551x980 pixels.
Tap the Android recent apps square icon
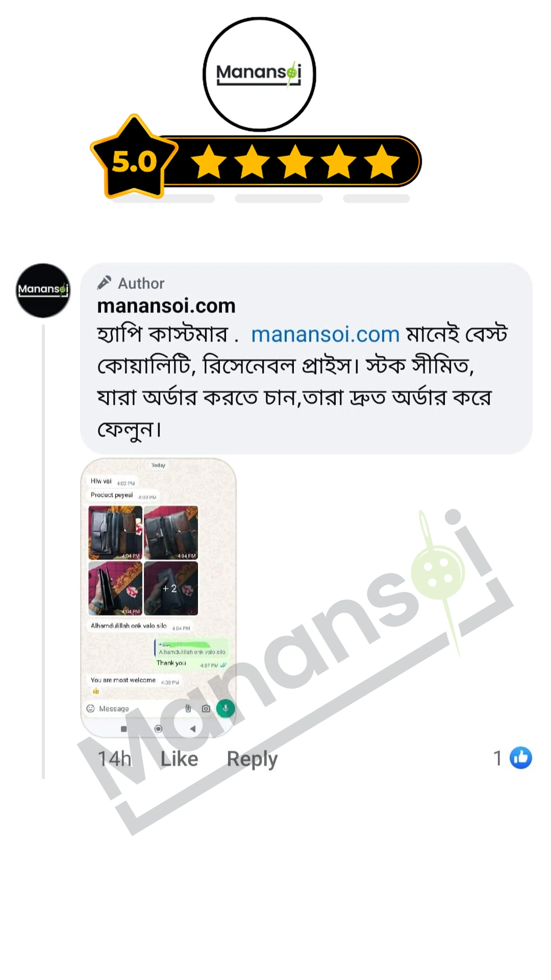(x=123, y=729)
